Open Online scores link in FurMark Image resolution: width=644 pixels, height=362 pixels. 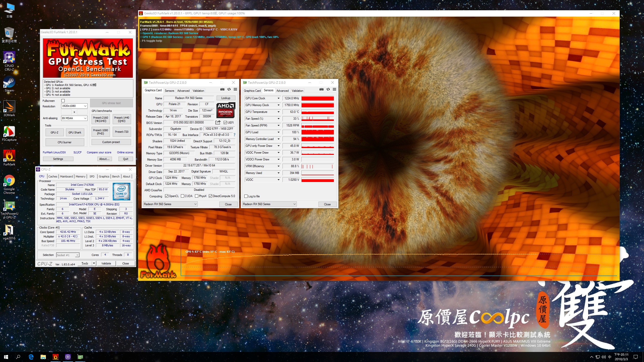click(125, 152)
